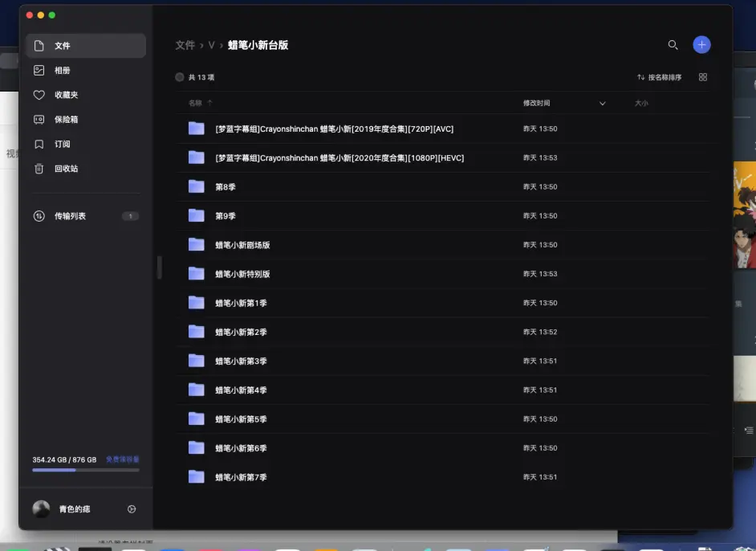Open the 回收站 trash icon
Image resolution: width=756 pixels, height=551 pixels.
(x=38, y=169)
